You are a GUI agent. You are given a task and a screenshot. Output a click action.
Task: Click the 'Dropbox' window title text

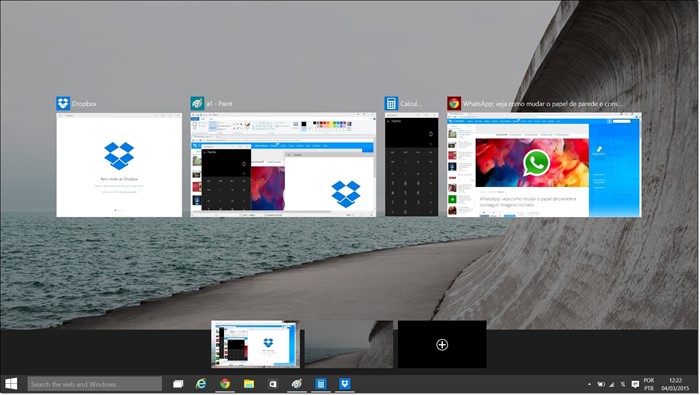(84, 104)
